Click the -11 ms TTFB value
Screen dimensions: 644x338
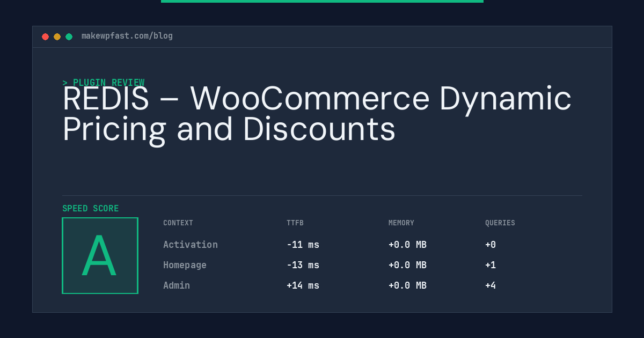(x=303, y=245)
